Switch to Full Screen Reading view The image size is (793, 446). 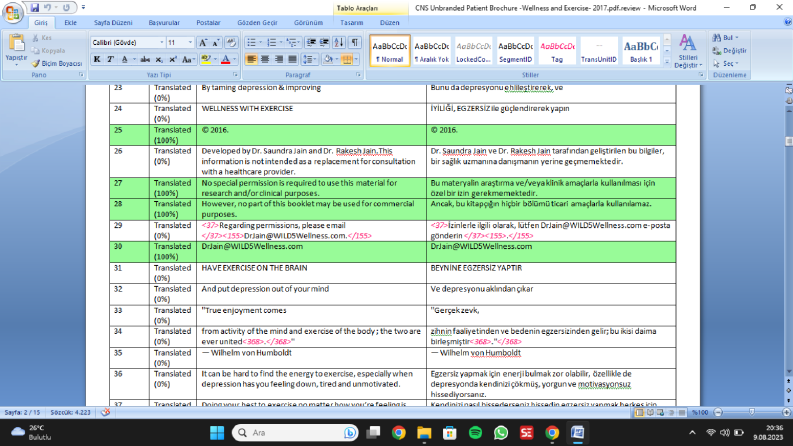[x=650, y=413]
